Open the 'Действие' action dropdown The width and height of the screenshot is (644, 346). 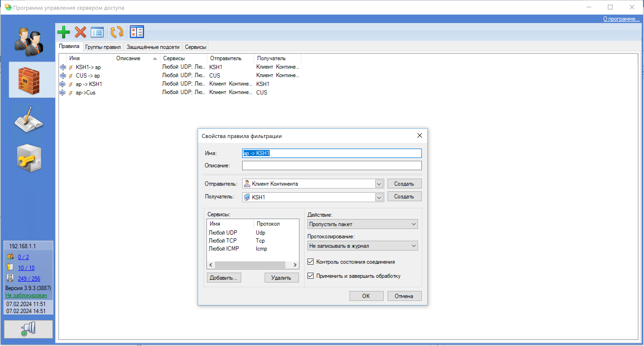362,224
